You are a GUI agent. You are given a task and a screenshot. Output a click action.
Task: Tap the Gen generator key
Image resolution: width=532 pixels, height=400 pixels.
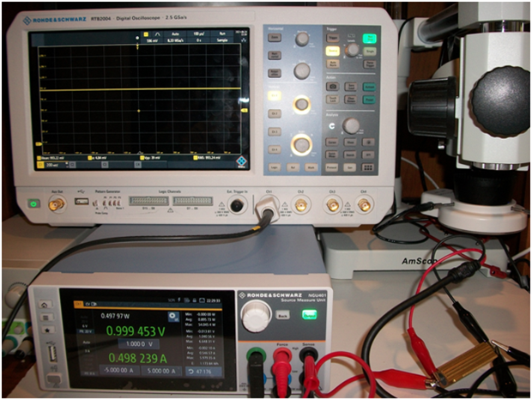tap(350, 167)
